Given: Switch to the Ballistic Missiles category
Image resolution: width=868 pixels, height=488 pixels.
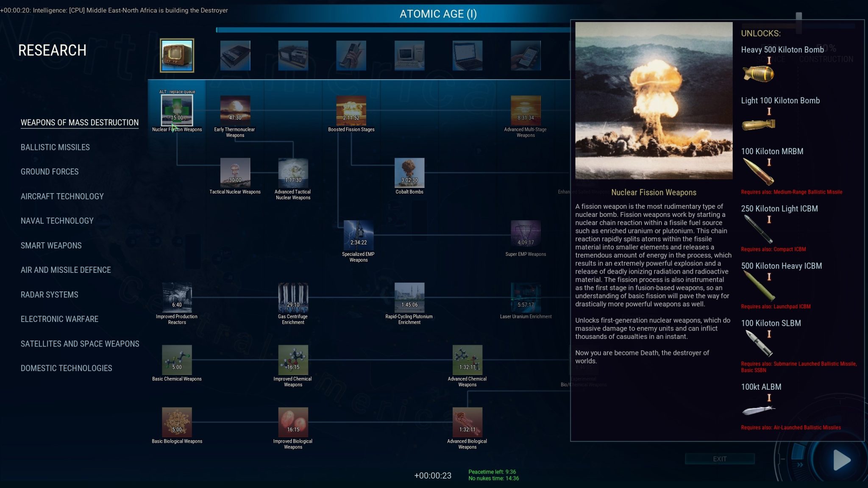Looking at the screenshot, I should [x=55, y=147].
